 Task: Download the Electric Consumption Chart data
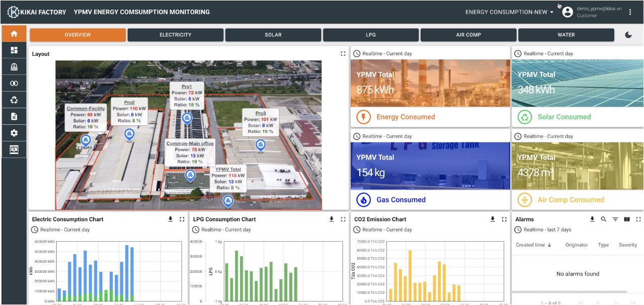pyautogui.click(x=170, y=219)
